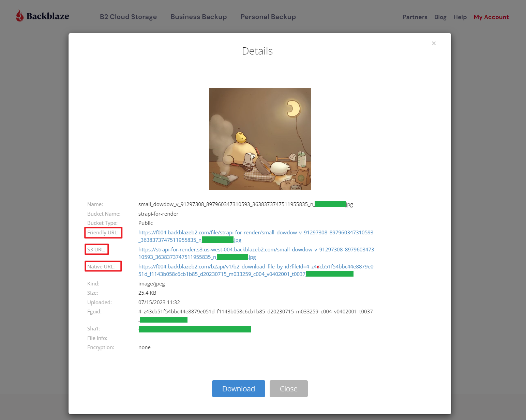Open My Account

pyautogui.click(x=491, y=17)
